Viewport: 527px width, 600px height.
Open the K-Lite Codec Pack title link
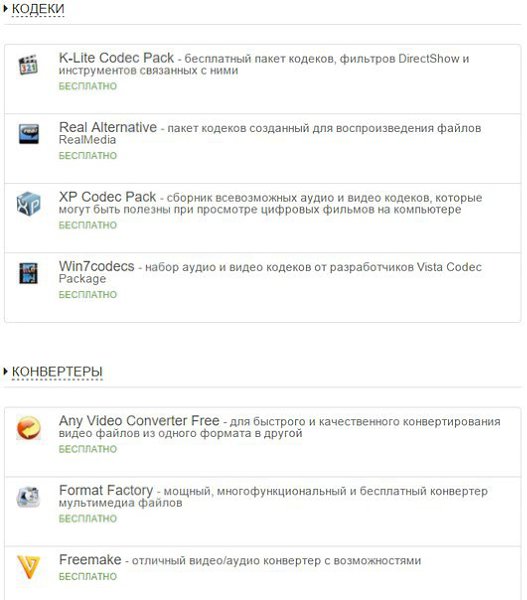[x=116, y=58]
